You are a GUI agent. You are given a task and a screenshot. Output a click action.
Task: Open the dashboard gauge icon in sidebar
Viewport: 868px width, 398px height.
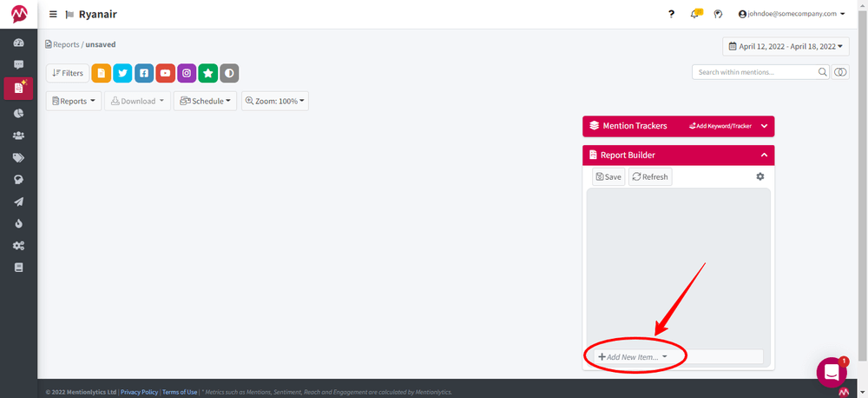coord(19,43)
